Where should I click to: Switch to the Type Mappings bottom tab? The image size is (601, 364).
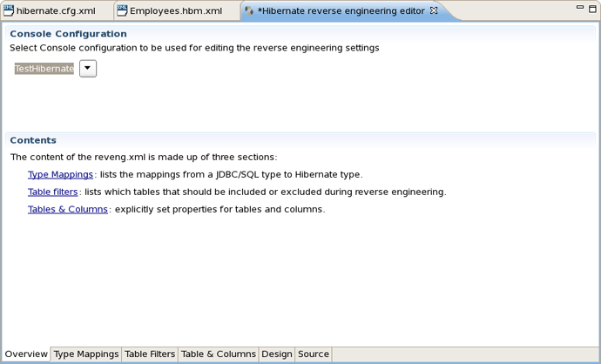coord(86,354)
